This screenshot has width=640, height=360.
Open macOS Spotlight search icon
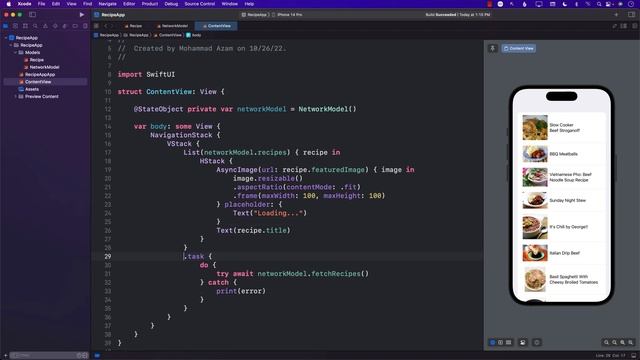(598, 4)
